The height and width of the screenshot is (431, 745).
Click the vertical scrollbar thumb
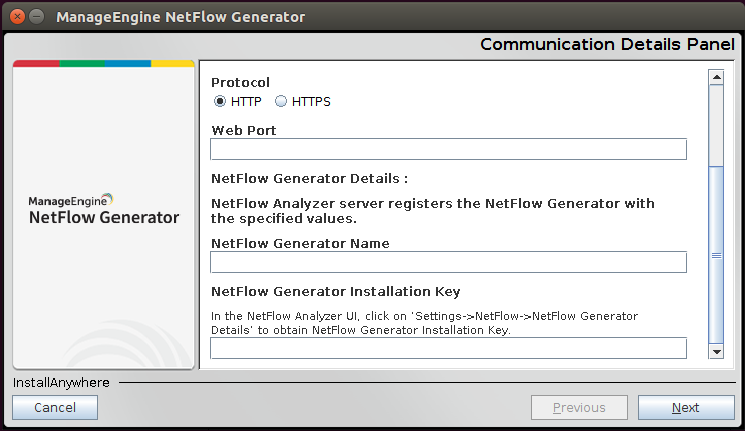(716, 255)
